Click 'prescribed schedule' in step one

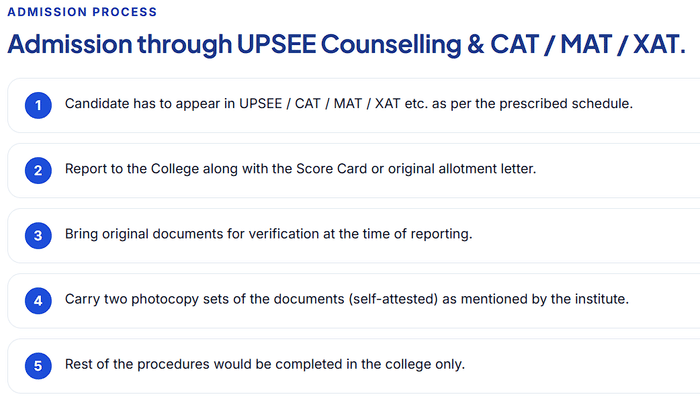(x=566, y=104)
